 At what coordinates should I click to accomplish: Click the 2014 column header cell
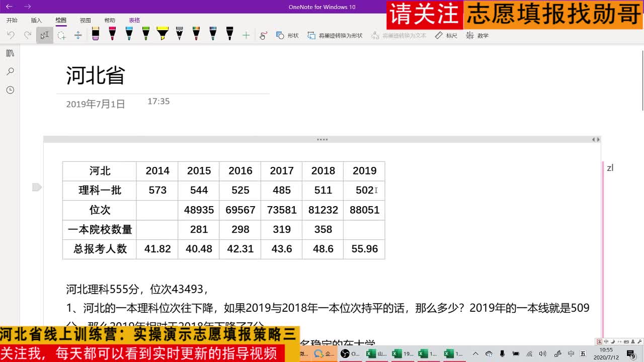pos(157,171)
